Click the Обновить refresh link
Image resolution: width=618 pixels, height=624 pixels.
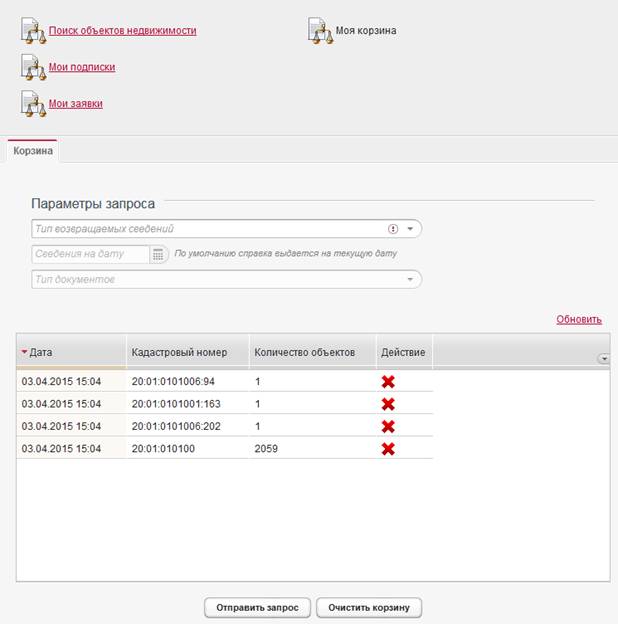click(579, 320)
